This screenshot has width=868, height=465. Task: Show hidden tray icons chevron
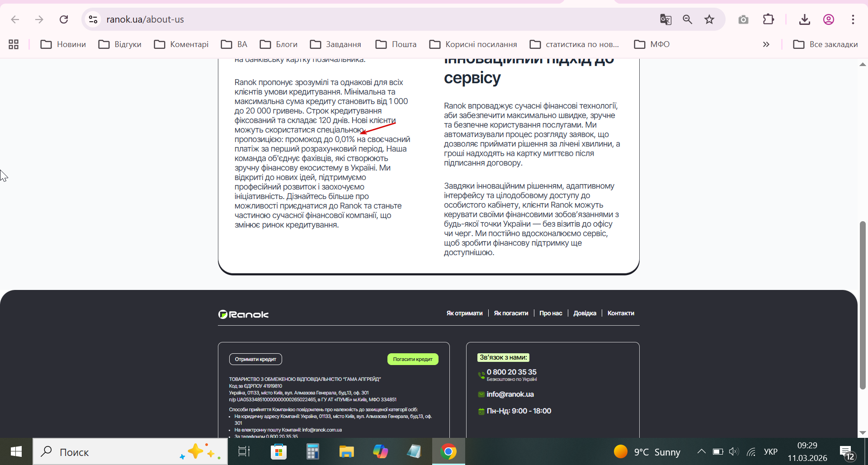click(x=701, y=451)
